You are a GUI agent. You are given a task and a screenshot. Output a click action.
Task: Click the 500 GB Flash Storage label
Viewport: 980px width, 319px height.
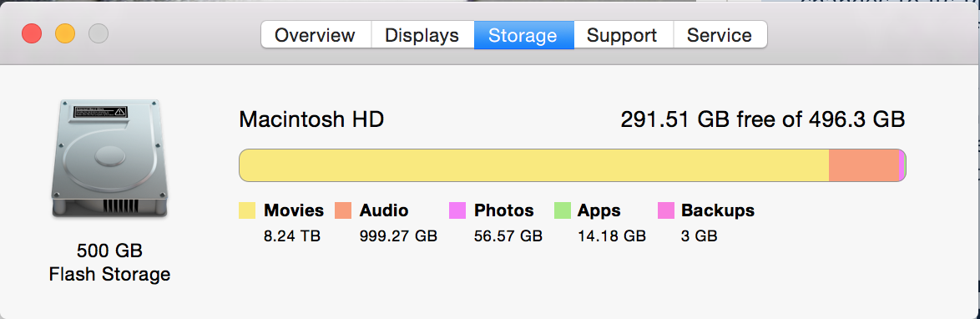coord(109,263)
